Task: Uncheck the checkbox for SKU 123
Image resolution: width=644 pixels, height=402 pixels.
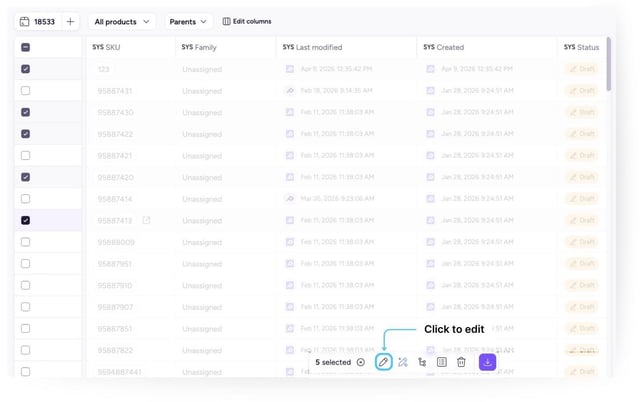Action: coord(25,69)
